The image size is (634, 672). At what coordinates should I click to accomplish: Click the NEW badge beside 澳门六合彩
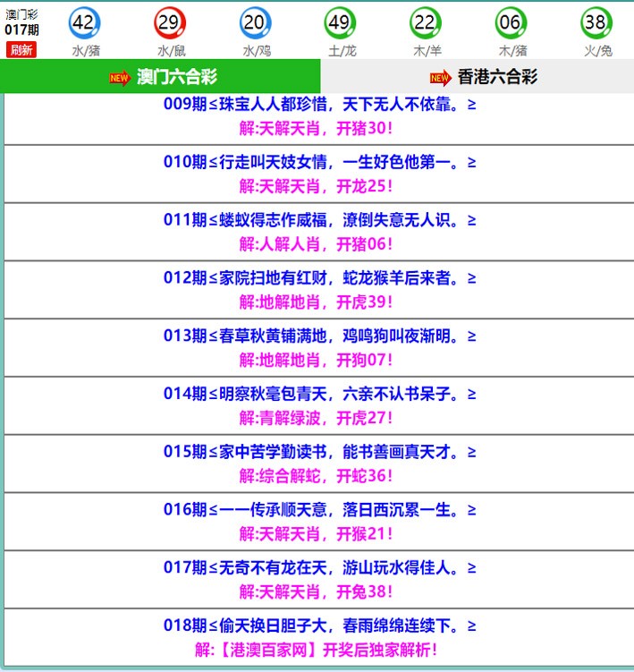click(119, 78)
